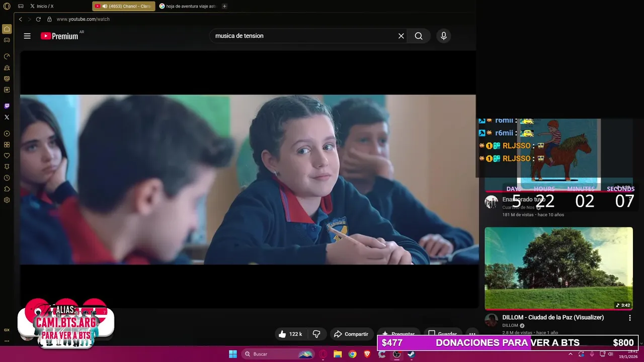Open the pinboards pin icon in sidebar
644x362 pixels.
[7, 167]
